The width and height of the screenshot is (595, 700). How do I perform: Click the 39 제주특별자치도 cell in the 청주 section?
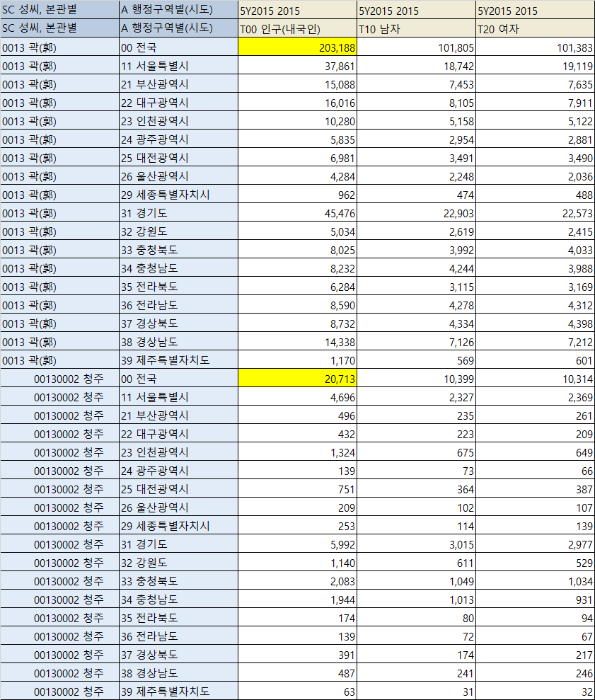pos(178,692)
